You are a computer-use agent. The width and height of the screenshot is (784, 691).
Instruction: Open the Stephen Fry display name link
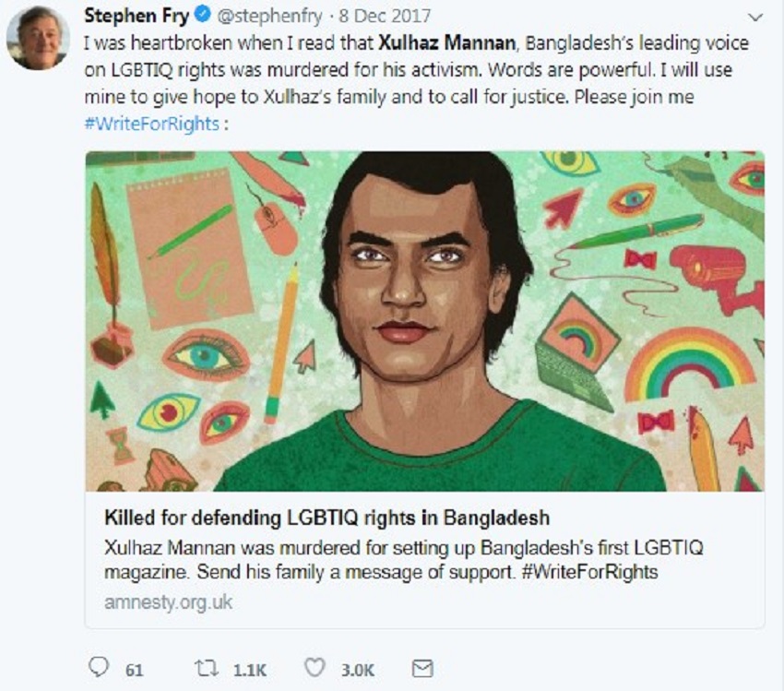click(136, 18)
